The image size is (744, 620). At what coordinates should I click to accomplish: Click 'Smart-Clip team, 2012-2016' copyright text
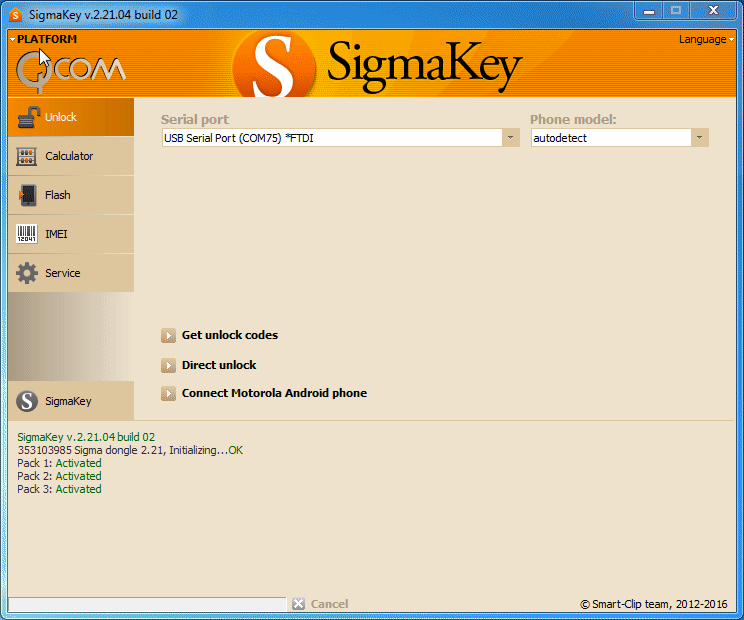point(654,604)
